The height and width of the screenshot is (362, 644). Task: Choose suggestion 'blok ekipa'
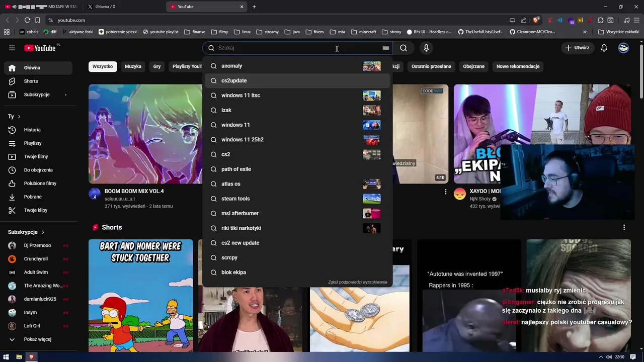click(x=297, y=272)
